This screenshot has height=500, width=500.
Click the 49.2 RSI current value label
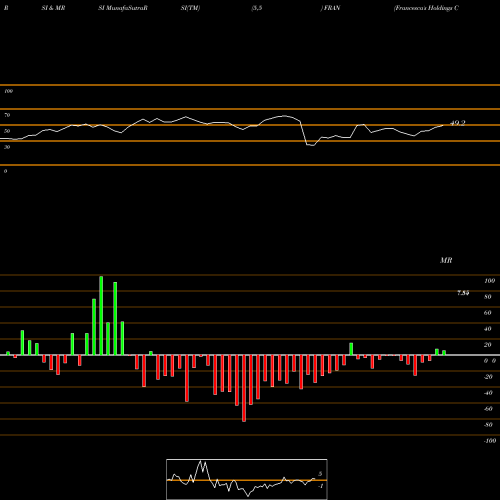458,123
